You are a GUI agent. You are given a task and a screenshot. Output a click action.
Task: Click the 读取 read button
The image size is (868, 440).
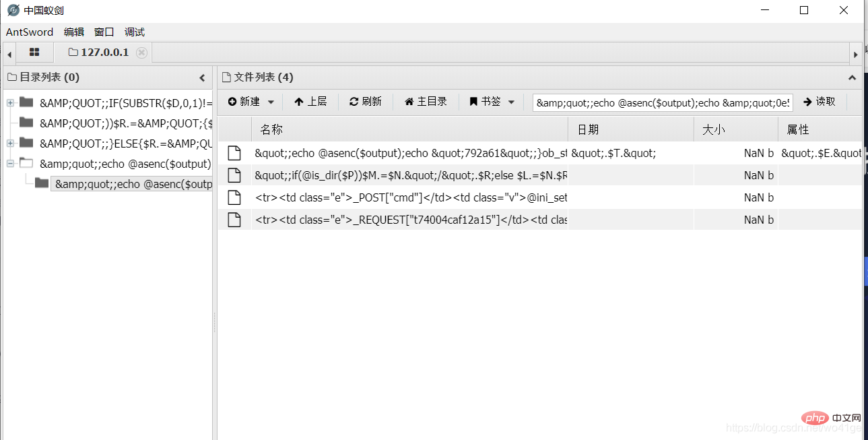coord(820,102)
